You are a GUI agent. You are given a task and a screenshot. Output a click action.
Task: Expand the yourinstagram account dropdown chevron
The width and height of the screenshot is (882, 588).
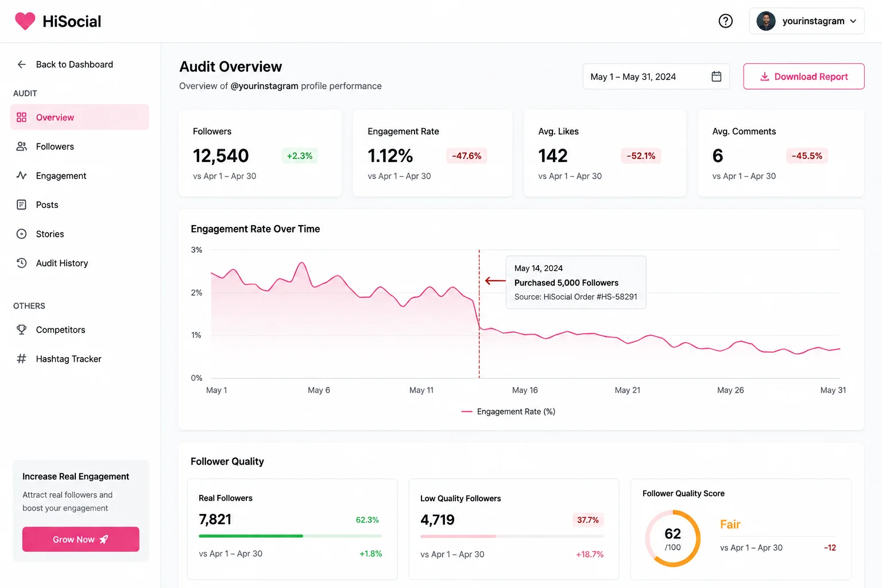pyautogui.click(x=853, y=21)
